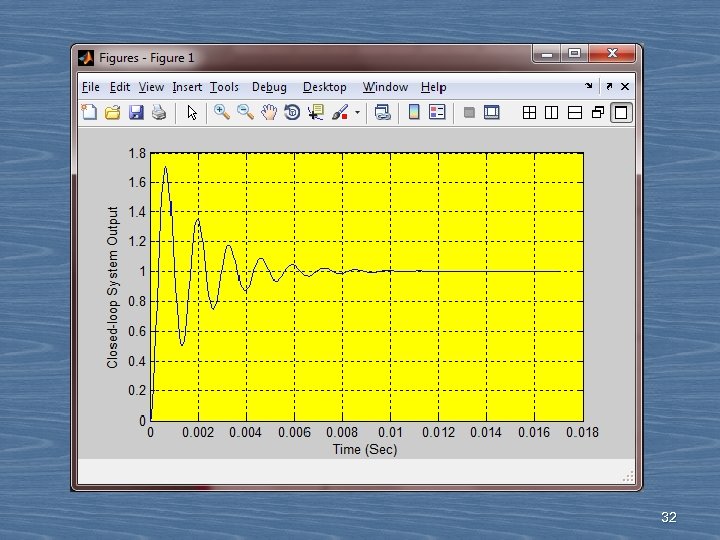Insert a legend
This screenshot has height=540, width=720.
point(437,112)
